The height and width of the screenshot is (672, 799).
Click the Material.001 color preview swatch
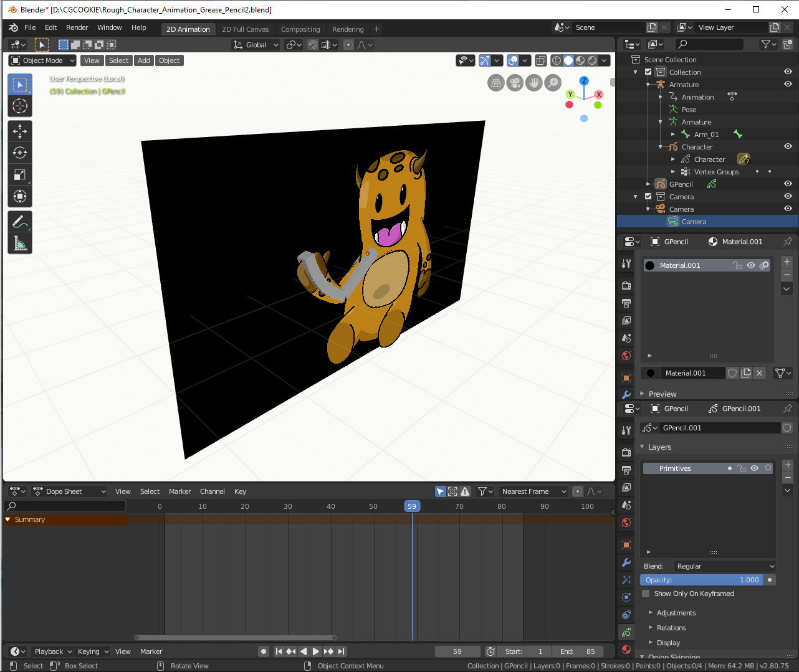point(650,265)
